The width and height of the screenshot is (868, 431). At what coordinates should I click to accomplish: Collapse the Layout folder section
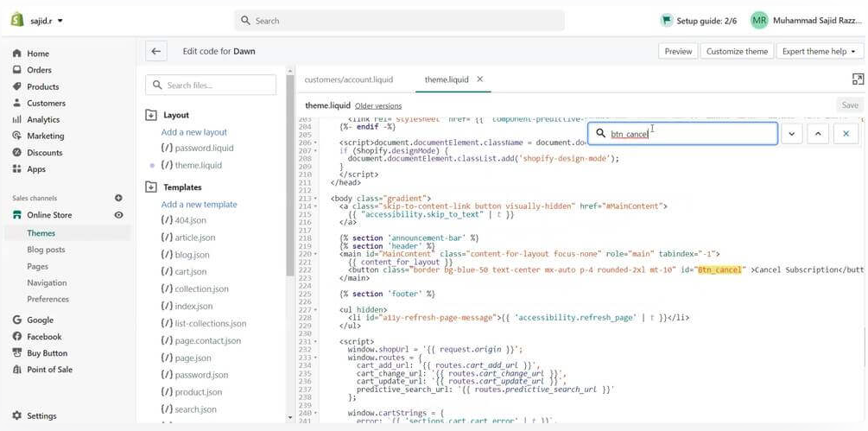pos(151,115)
